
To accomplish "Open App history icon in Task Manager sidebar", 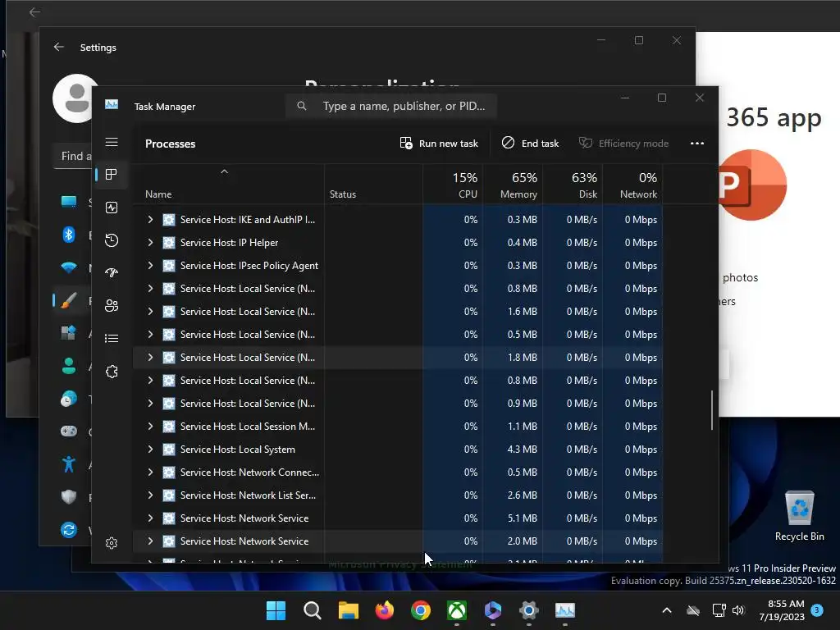I will tap(112, 240).
